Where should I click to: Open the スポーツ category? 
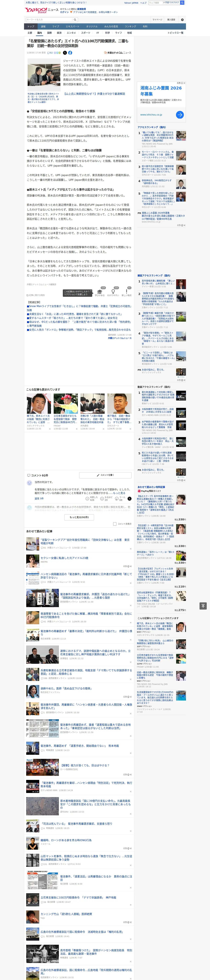click(86, 33)
